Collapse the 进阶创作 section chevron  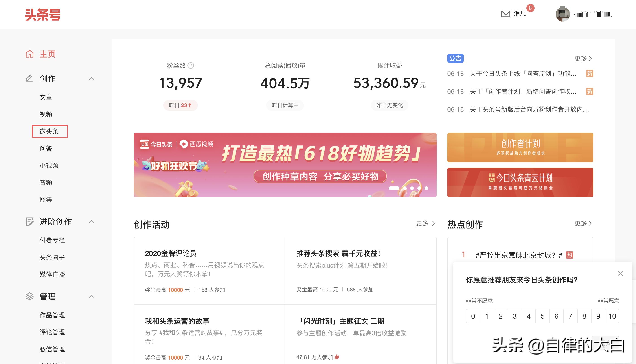(x=92, y=221)
